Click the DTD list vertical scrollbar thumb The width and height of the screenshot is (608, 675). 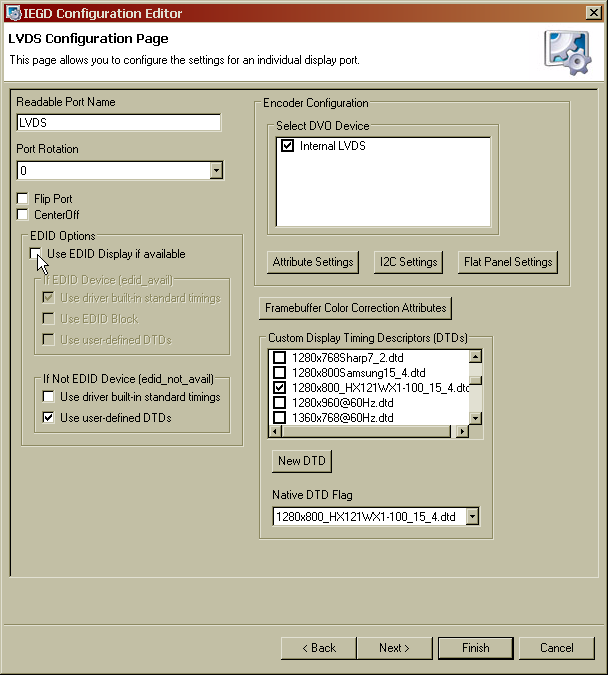pyautogui.click(x=475, y=380)
